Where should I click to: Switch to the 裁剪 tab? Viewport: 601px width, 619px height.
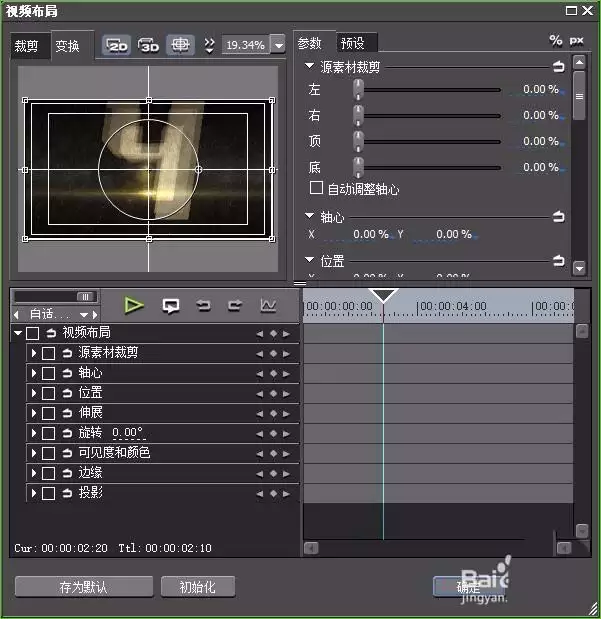pos(26,46)
